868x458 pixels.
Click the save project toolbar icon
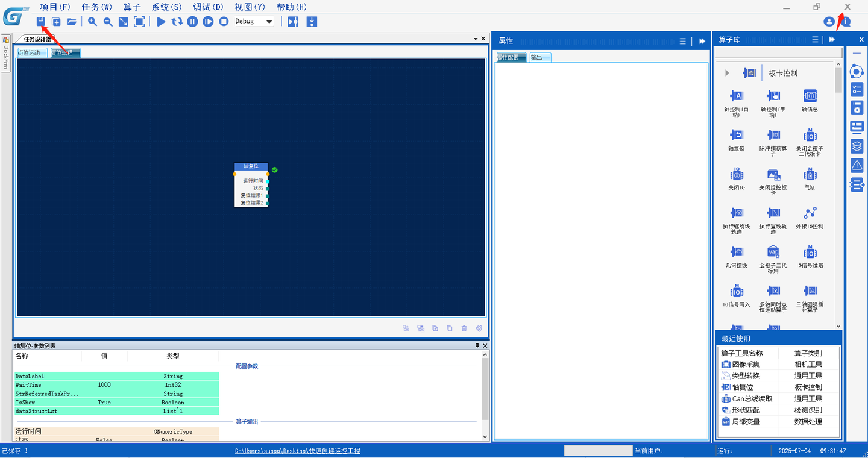[41, 22]
